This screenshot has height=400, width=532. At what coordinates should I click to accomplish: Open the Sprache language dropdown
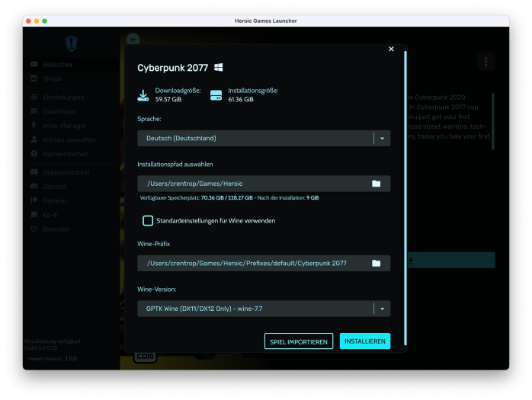[x=264, y=138]
